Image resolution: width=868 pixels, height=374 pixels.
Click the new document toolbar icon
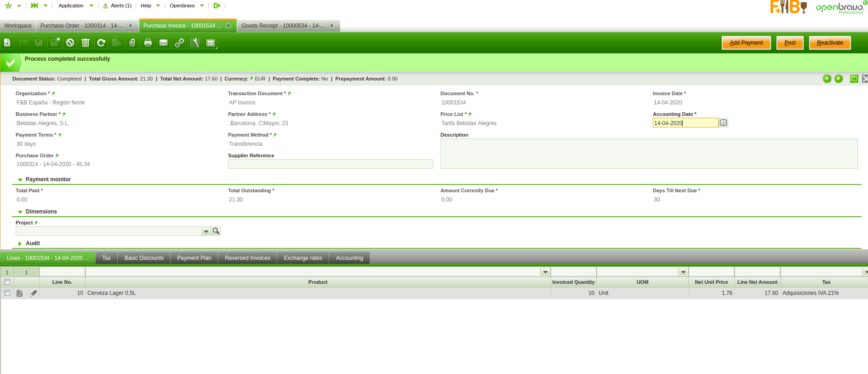[x=7, y=43]
